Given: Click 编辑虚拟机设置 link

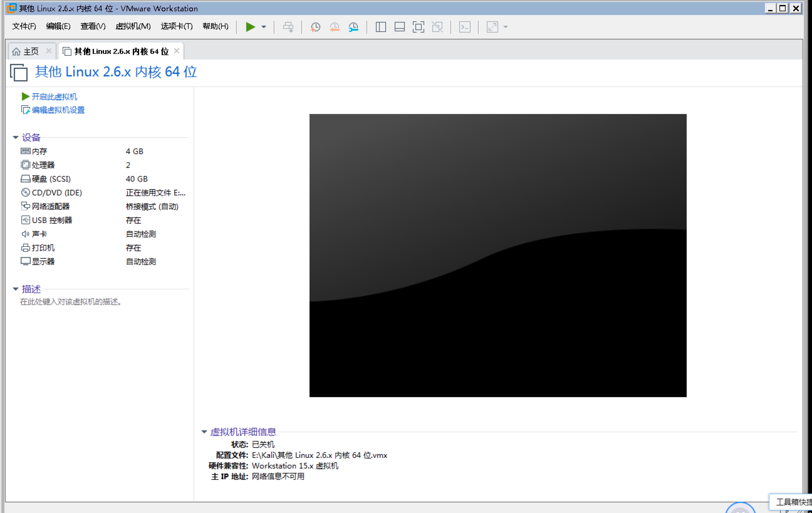Looking at the screenshot, I should coord(58,110).
